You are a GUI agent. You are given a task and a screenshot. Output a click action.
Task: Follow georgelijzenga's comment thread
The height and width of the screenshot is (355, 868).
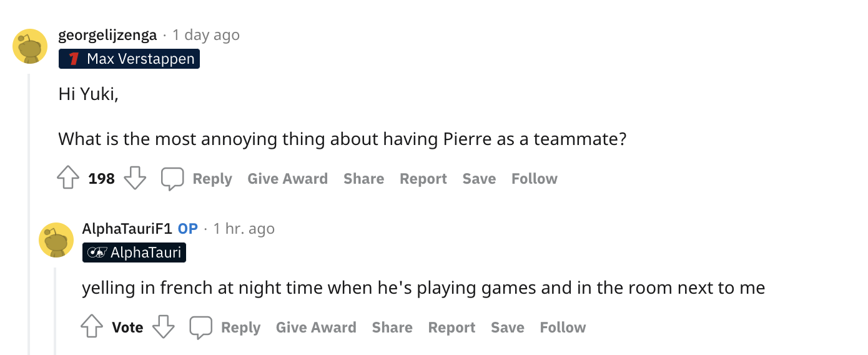coord(535,179)
